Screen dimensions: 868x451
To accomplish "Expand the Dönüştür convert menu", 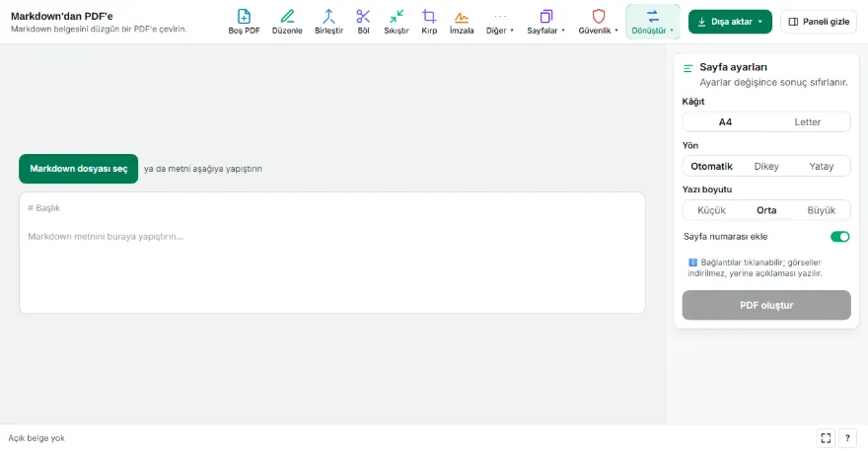I will pos(653,22).
